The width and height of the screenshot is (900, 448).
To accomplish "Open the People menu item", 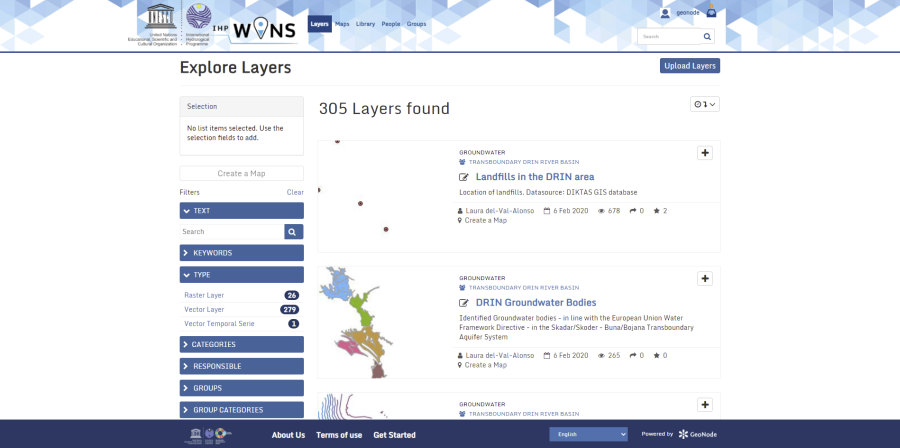I will [x=391, y=24].
